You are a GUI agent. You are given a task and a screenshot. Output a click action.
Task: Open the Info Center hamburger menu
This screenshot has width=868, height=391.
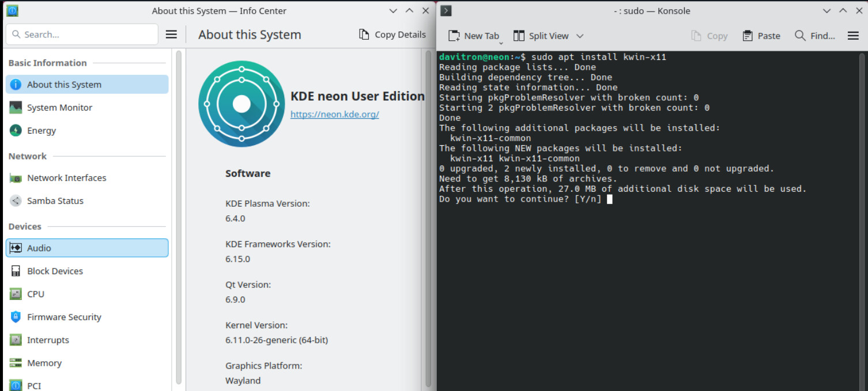171,35
